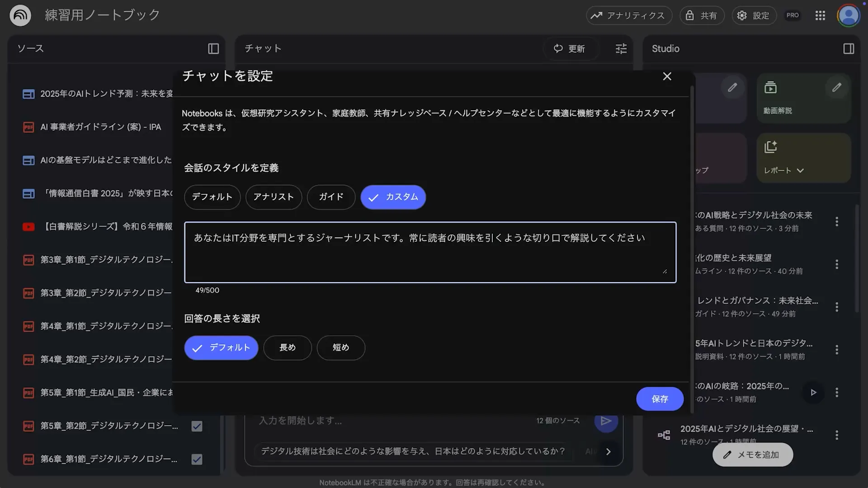
Task: Open the Google apps grid
Action: tap(820, 15)
